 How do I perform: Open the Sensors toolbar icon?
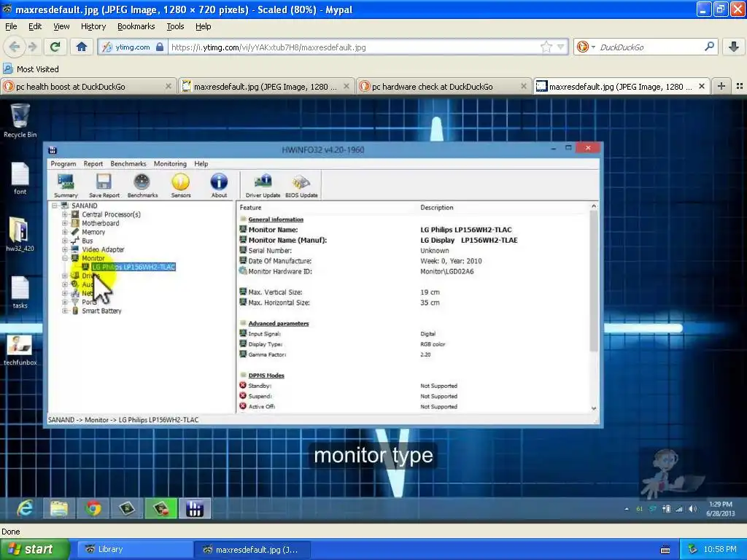click(181, 186)
